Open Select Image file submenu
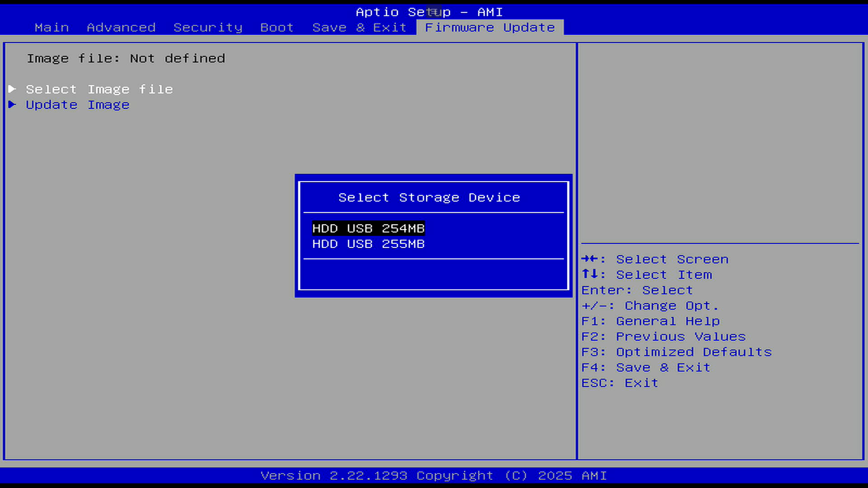This screenshot has width=868, height=488. tap(99, 89)
